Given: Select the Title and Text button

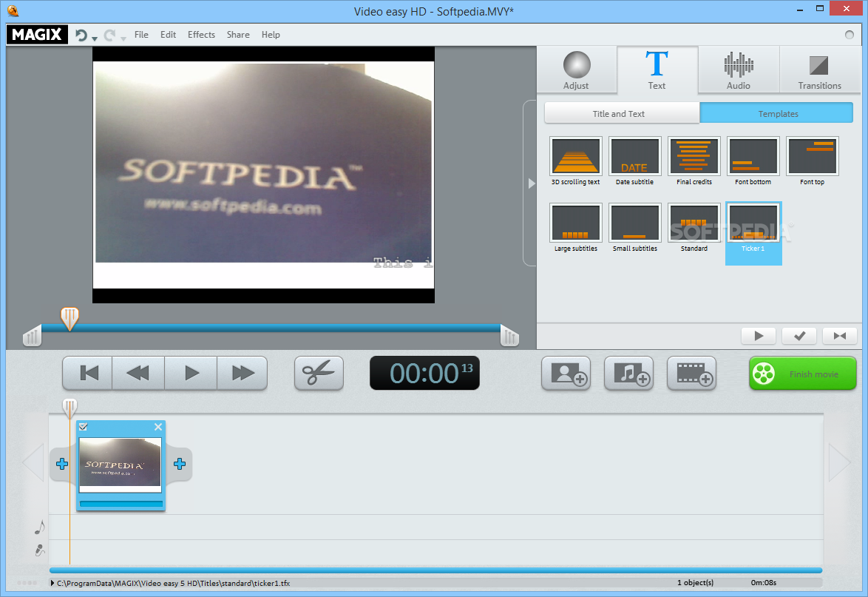Looking at the screenshot, I should tap(623, 113).
